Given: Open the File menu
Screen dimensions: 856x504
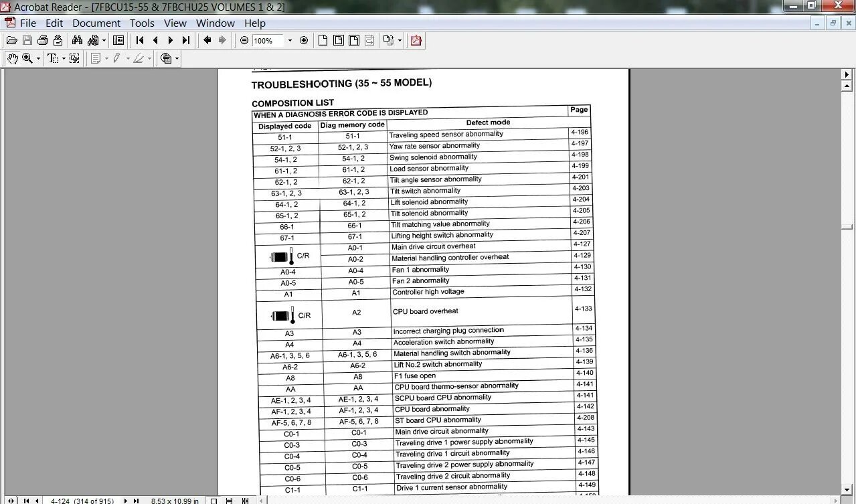Looking at the screenshot, I should tap(28, 23).
